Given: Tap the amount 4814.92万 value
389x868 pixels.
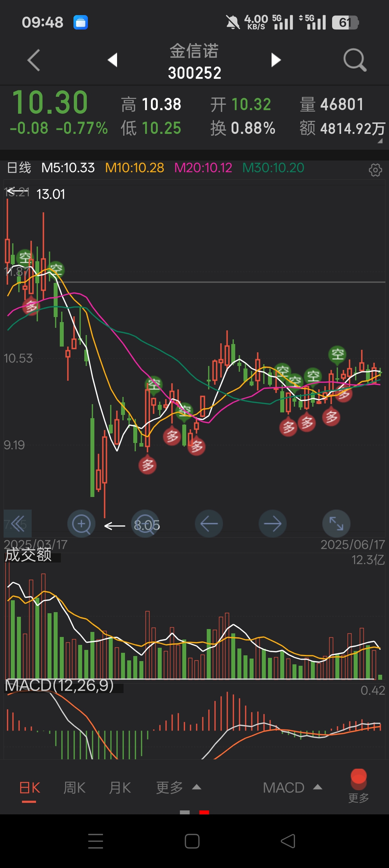Looking at the screenshot, I should pos(353,128).
